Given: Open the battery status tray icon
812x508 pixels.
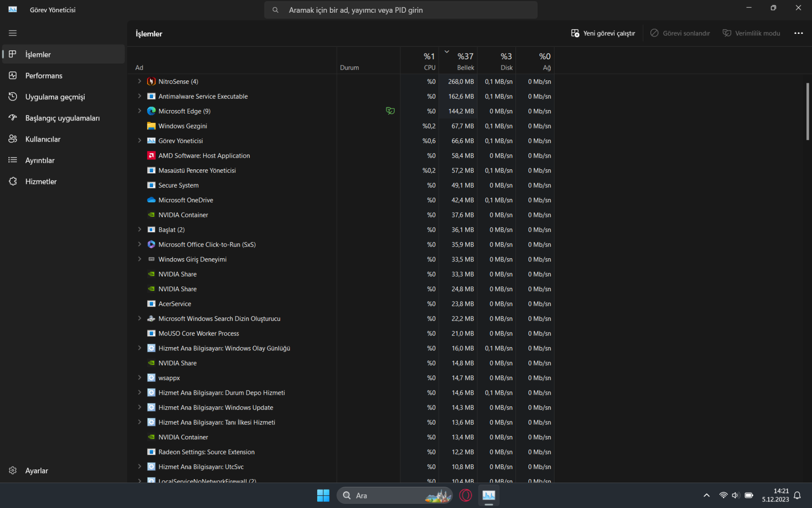Looking at the screenshot, I should pyautogui.click(x=749, y=495).
